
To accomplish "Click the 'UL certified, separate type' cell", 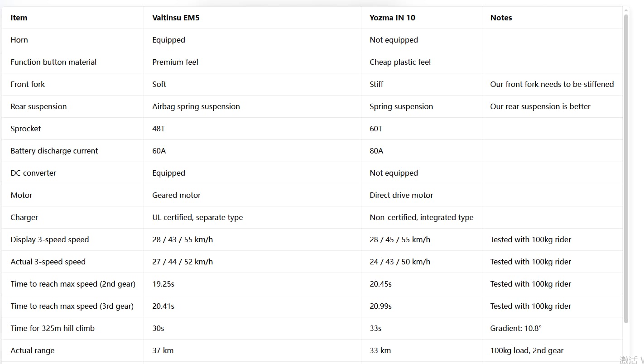I will point(197,217).
